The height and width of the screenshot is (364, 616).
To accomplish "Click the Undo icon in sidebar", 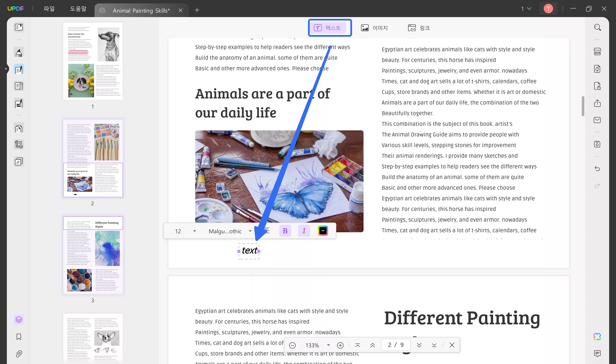I will [598, 169].
